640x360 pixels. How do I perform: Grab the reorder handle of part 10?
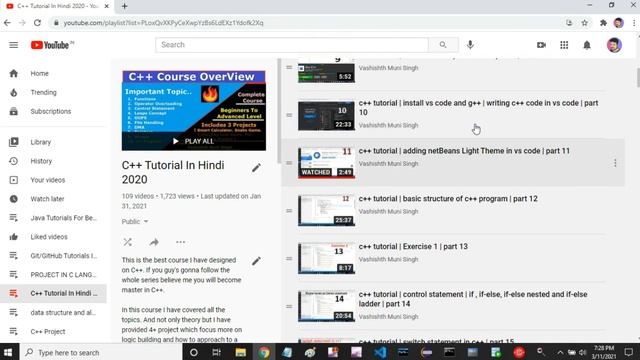pos(289,115)
